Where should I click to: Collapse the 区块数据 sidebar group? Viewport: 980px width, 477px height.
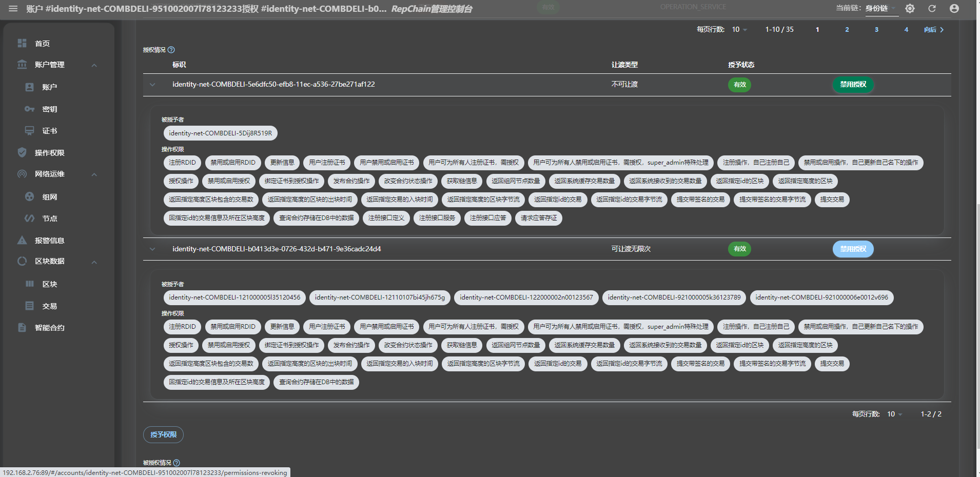[94, 262]
